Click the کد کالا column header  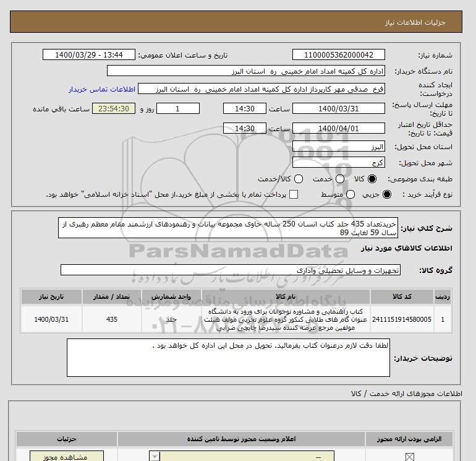[402, 296]
